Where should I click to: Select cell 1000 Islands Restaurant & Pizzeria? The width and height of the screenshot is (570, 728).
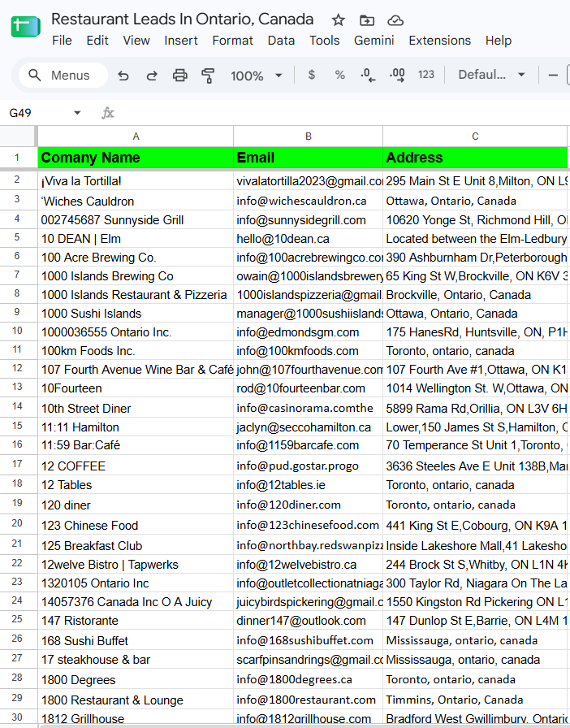point(136,295)
